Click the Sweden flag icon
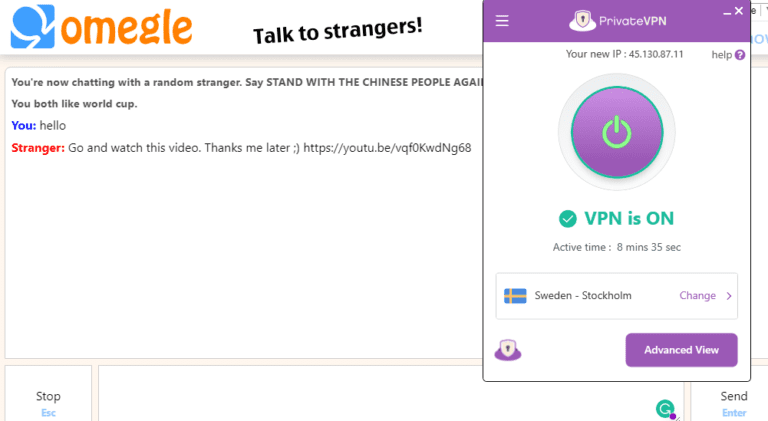768x421 pixels. [x=515, y=296]
